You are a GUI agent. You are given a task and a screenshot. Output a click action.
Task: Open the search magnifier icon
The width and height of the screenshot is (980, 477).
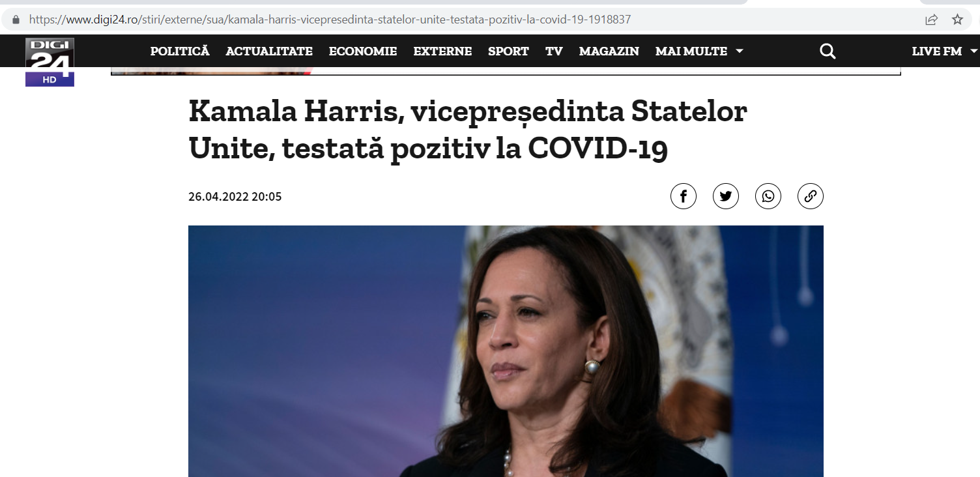[x=828, y=51]
